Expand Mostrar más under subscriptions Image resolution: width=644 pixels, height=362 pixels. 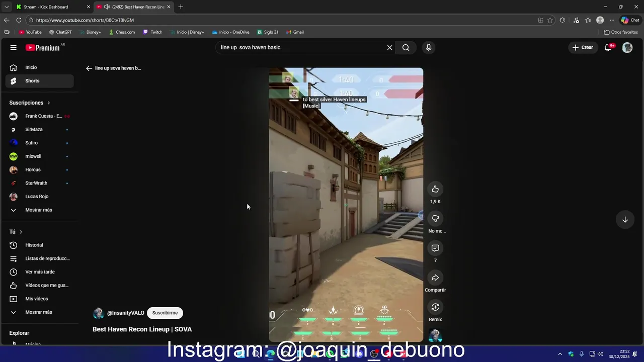(x=39, y=210)
